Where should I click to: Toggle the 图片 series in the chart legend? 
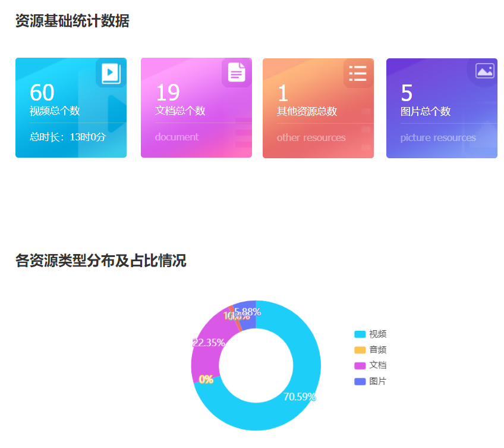[x=372, y=381]
